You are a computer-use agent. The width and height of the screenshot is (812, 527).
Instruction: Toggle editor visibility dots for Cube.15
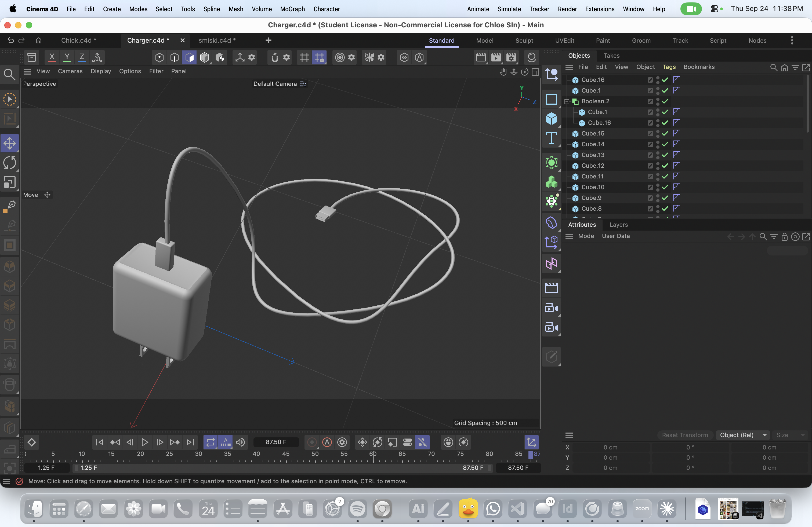tap(658, 134)
